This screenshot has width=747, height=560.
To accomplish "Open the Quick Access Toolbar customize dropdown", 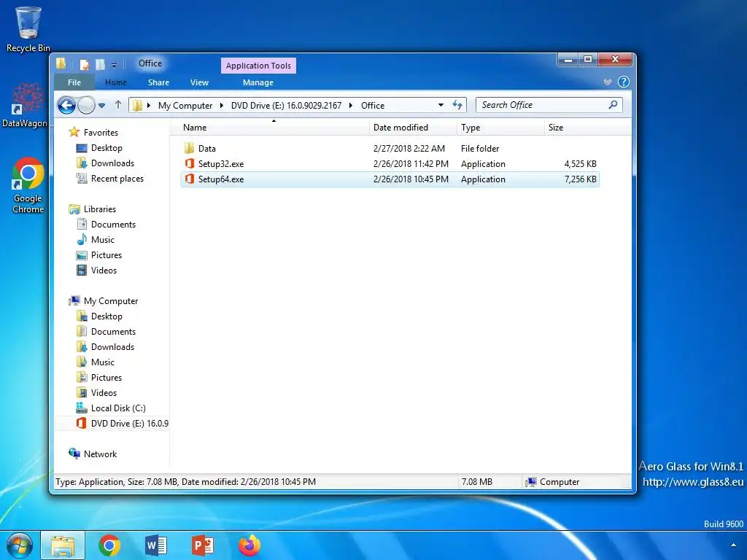I will coord(114,65).
